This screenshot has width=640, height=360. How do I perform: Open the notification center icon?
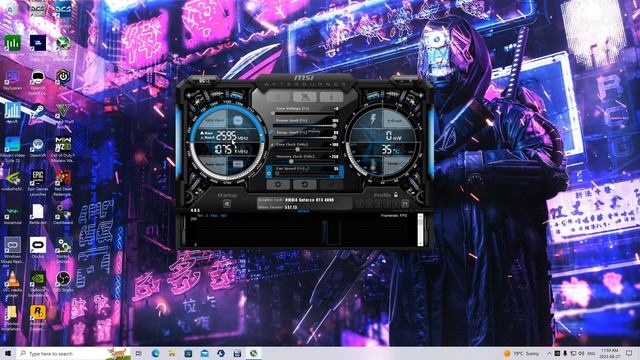(629, 353)
